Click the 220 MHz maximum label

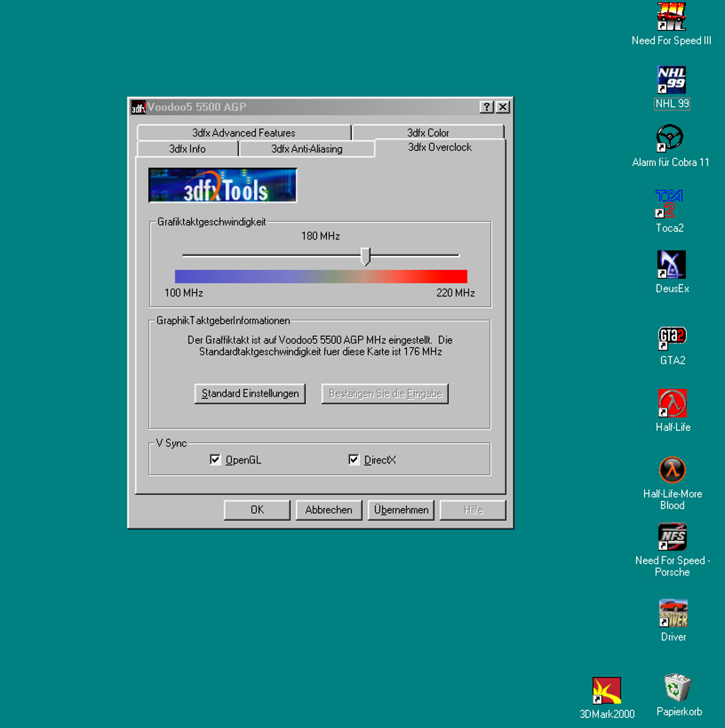[x=456, y=293]
